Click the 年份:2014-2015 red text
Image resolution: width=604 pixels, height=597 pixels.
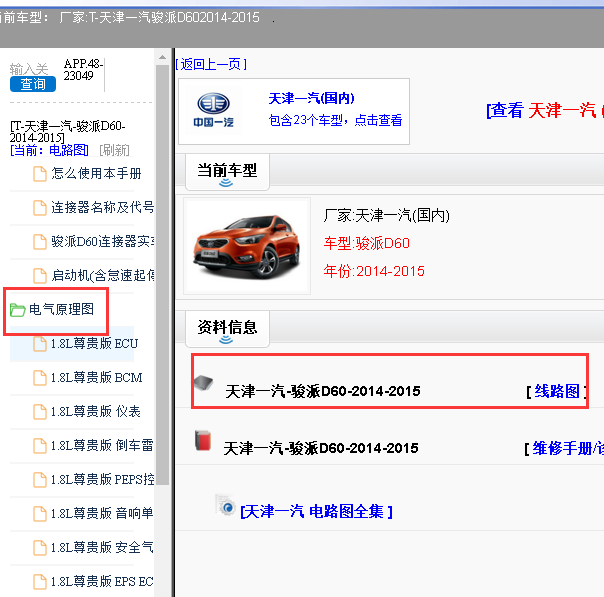pos(374,271)
